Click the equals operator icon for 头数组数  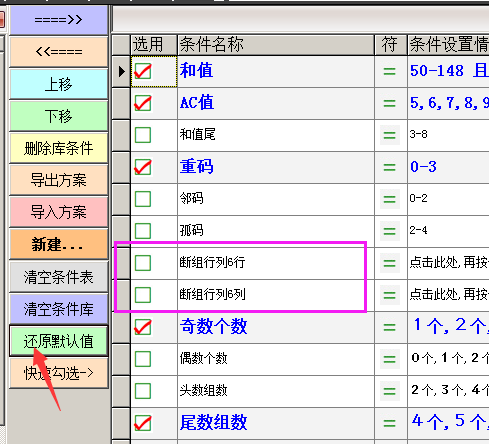click(390, 391)
